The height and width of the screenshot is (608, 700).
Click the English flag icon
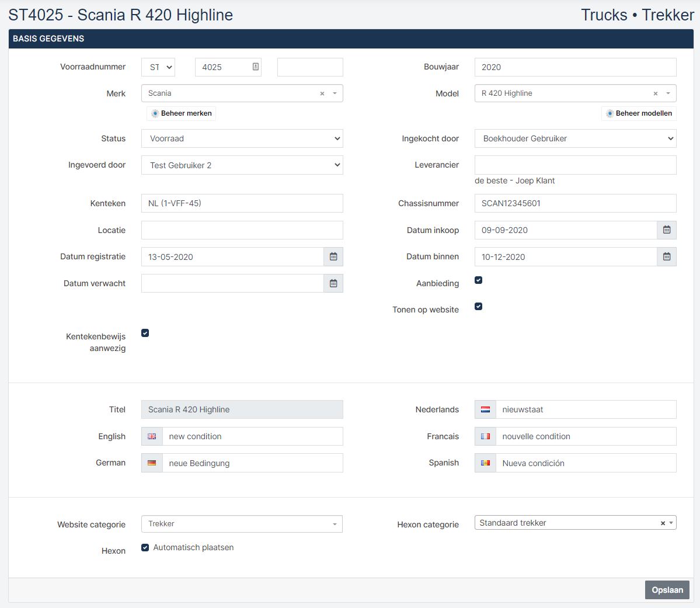point(152,436)
